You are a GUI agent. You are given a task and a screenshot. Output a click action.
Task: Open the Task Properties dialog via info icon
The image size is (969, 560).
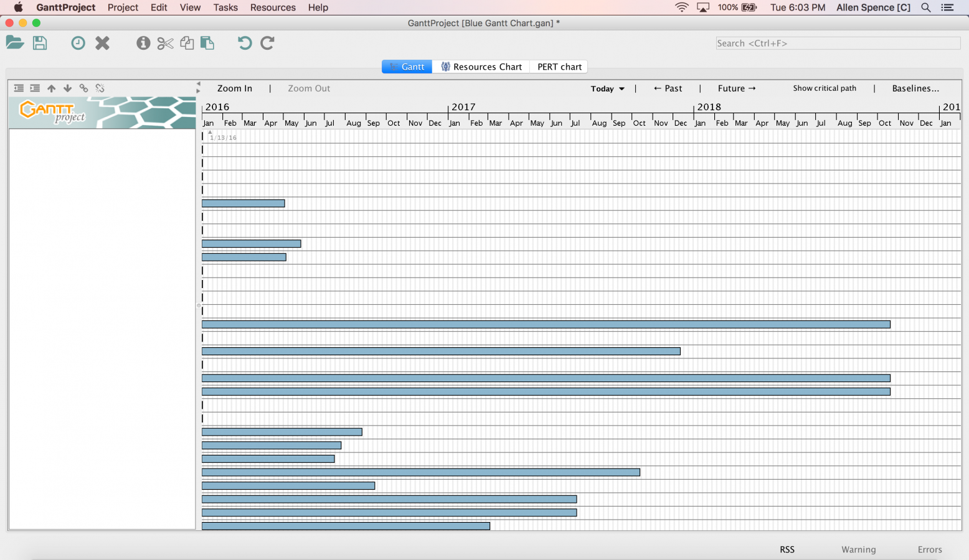click(x=143, y=43)
